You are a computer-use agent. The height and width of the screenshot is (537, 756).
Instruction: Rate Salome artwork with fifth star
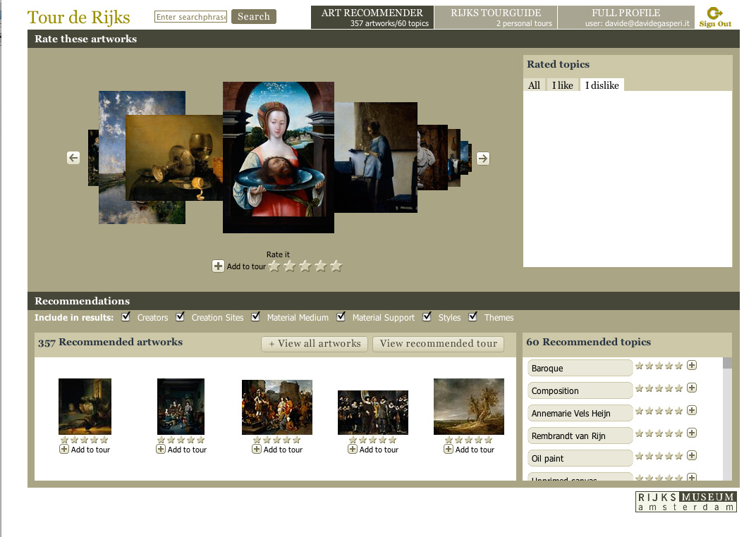coord(336,266)
